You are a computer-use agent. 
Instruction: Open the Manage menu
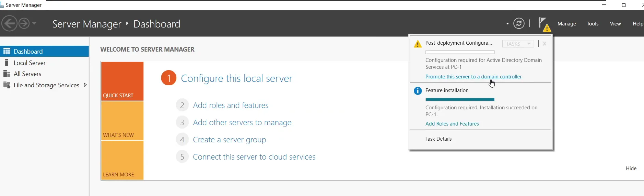[x=566, y=24]
